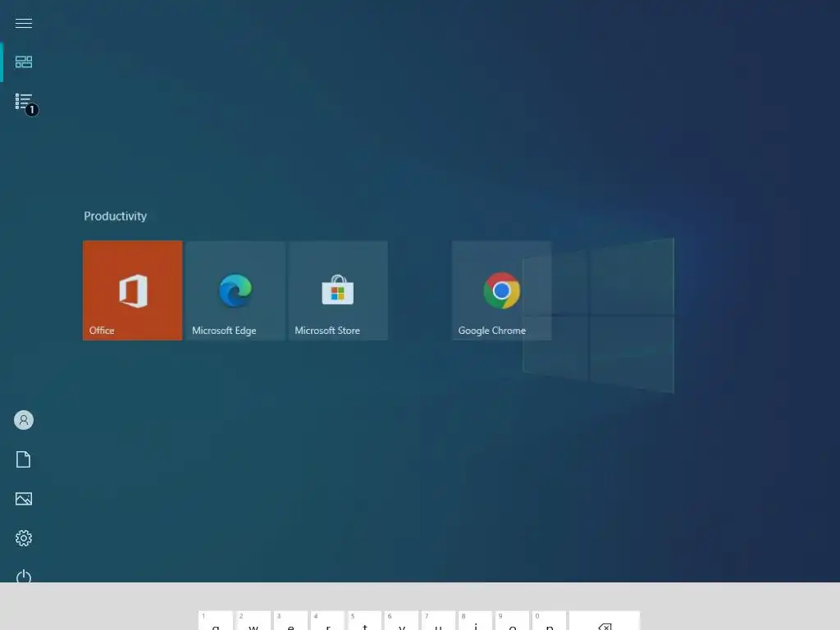The image size is (840, 630).
Task: Open the Pictures folder icon
Action: (x=24, y=499)
